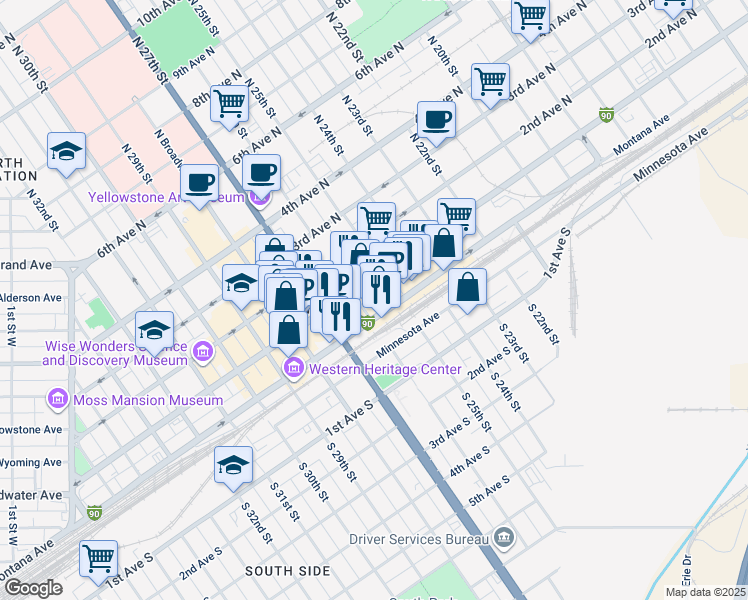Click the N 32nd St street label
Screen dimensions: 748x600
[x=42, y=210]
